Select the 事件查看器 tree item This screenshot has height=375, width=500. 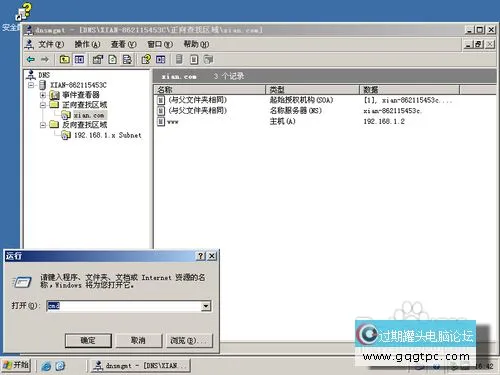coord(81,95)
